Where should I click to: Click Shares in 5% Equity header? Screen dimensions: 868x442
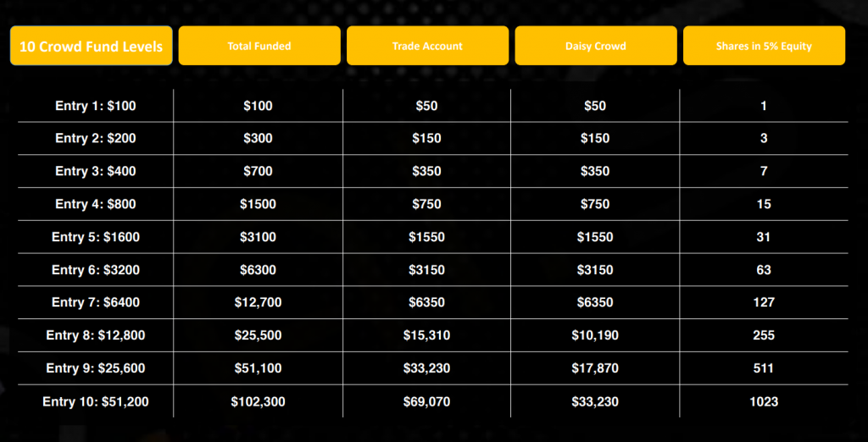tap(764, 46)
